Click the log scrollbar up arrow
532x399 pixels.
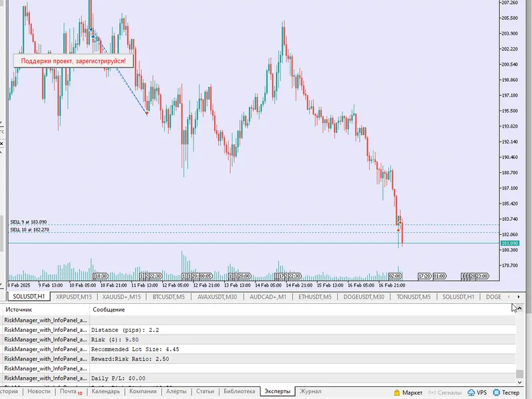(519, 309)
